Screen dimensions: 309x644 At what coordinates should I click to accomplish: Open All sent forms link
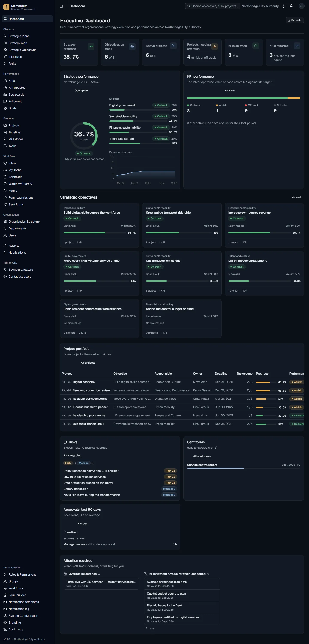point(202,456)
